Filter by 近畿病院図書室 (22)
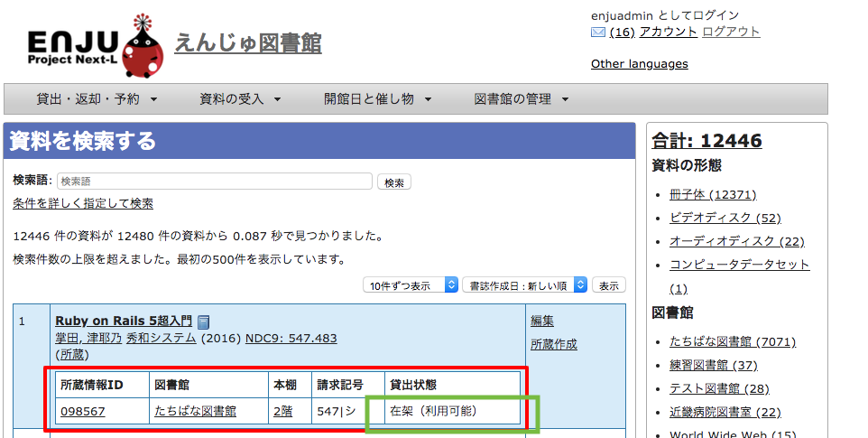The height and width of the screenshot is (438, 868). [725, 412]
